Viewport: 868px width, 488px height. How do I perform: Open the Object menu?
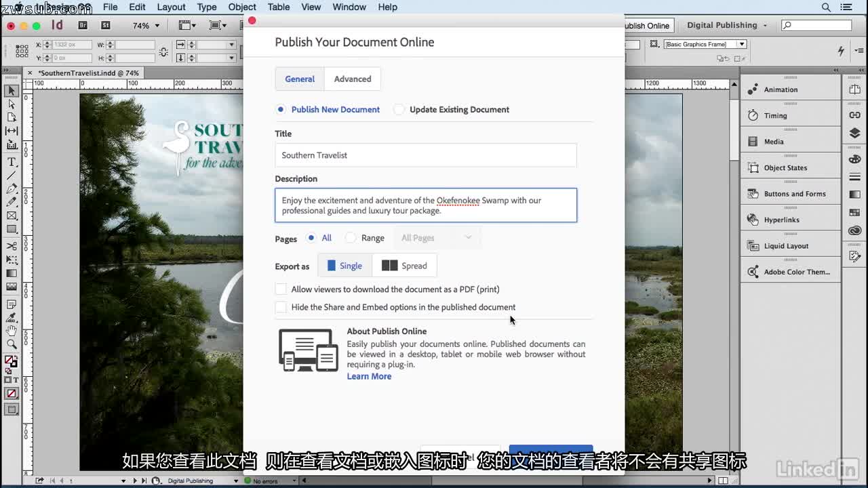(241, 7)
